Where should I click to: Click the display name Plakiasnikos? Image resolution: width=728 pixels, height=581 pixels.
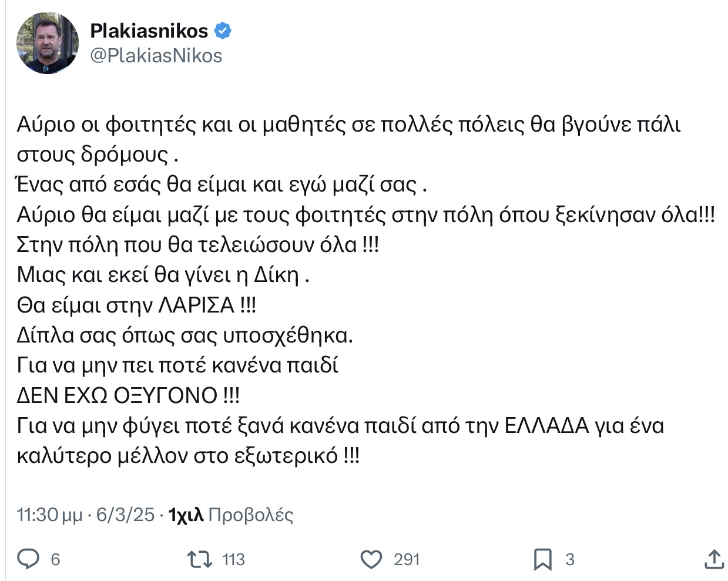tap(149, 31)
